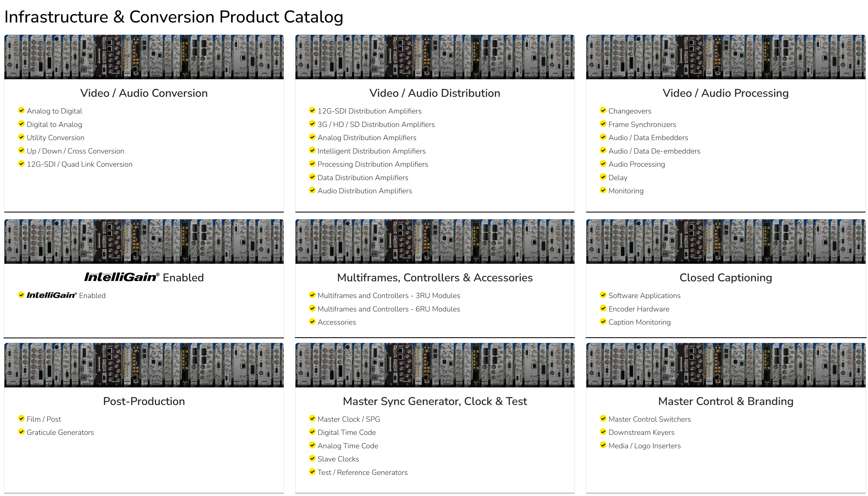Open Monitoring under Video / Audio Processing
868x496 pixels.
[626, 191]
